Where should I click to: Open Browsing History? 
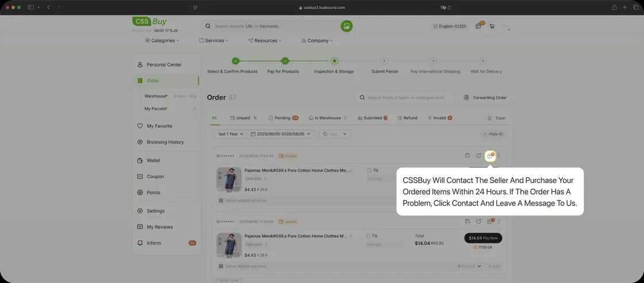click(x=166, y=142)
